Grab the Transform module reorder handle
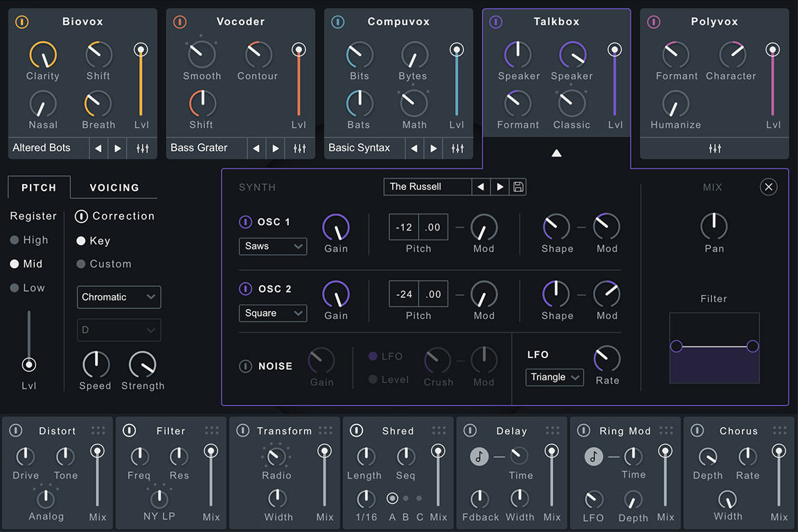 325,431
